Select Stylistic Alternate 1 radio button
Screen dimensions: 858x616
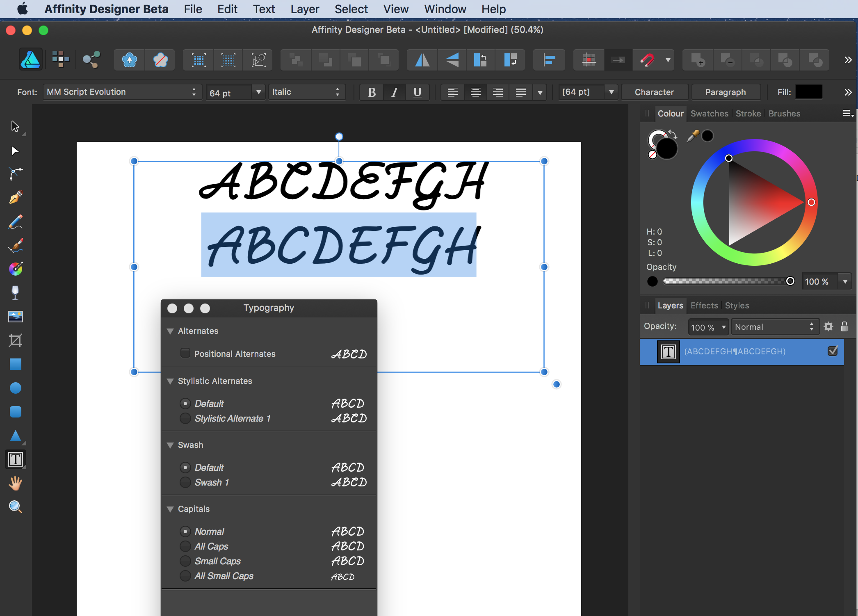[185, 418]
